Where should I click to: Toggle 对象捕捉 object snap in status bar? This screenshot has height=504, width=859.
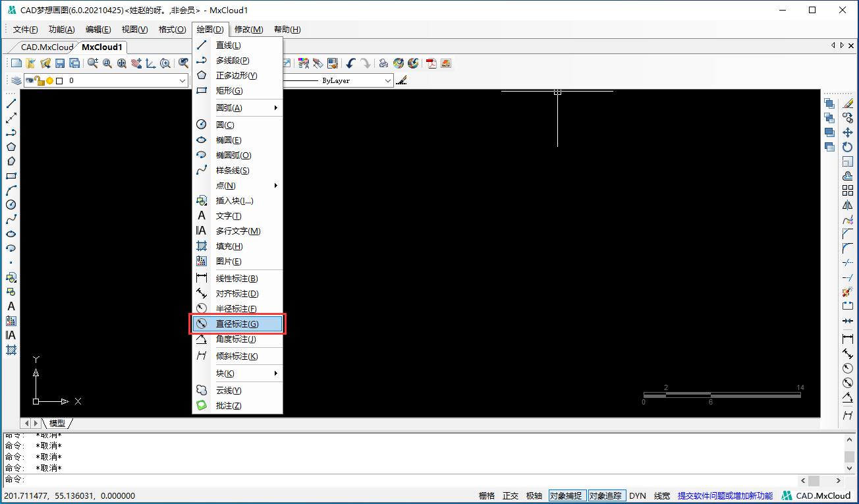tap(567, 495)
